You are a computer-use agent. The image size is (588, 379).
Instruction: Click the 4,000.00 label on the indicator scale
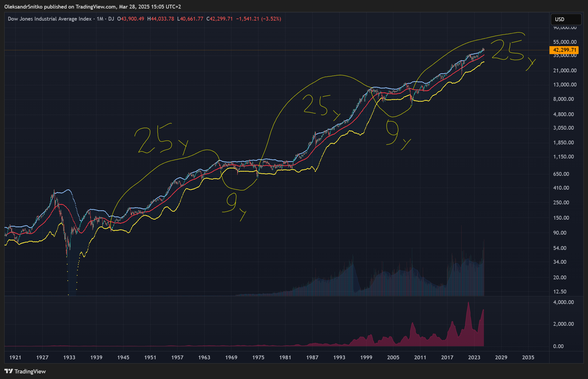point(564,302)
